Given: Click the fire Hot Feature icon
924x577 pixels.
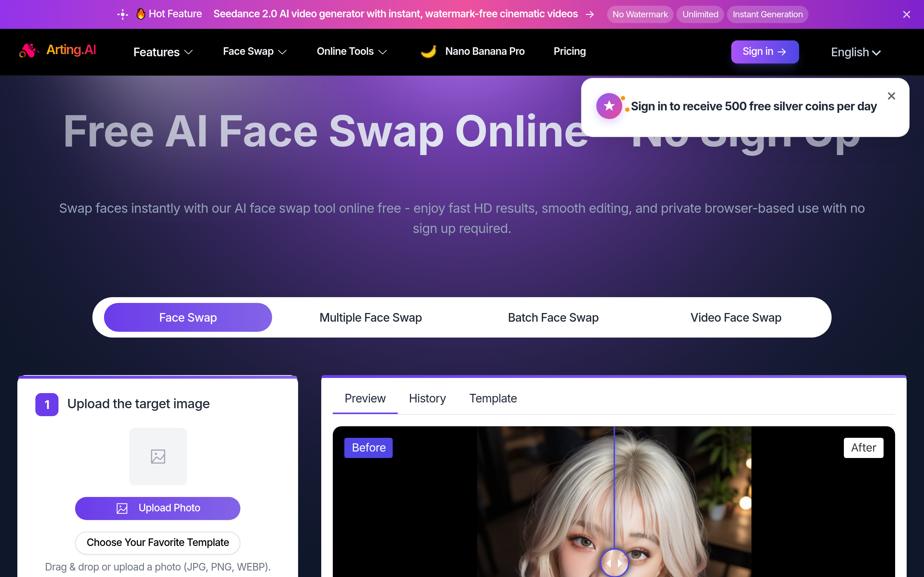Looking at the screenshot, I should (141, 13).
